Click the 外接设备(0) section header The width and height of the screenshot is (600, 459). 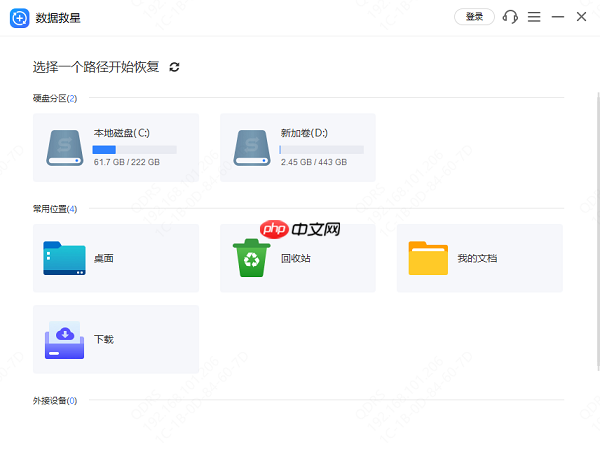[55, 401]
